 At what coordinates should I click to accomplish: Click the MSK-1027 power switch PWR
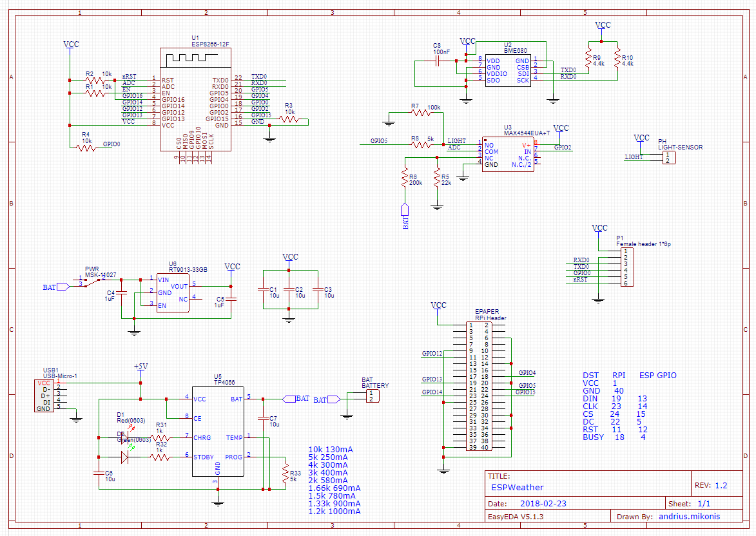(x=92, y=282)
